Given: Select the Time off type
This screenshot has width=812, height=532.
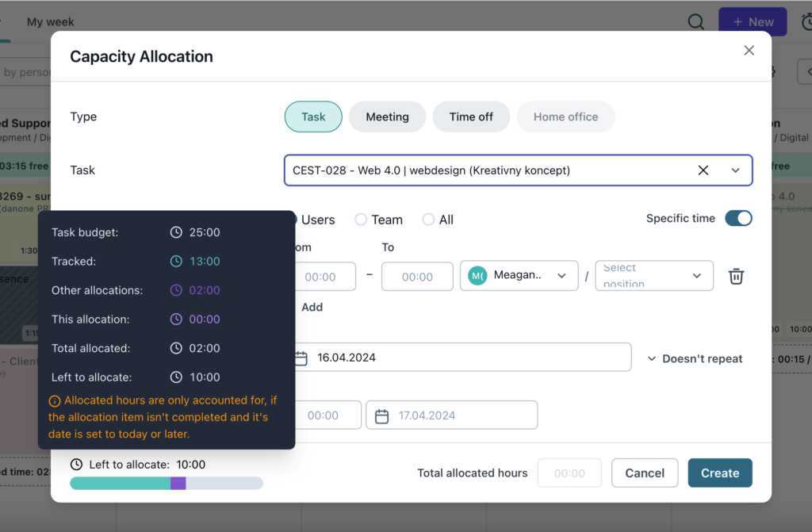Looking at the screenshot, I should pyautogui.click(x=471, y=117).
